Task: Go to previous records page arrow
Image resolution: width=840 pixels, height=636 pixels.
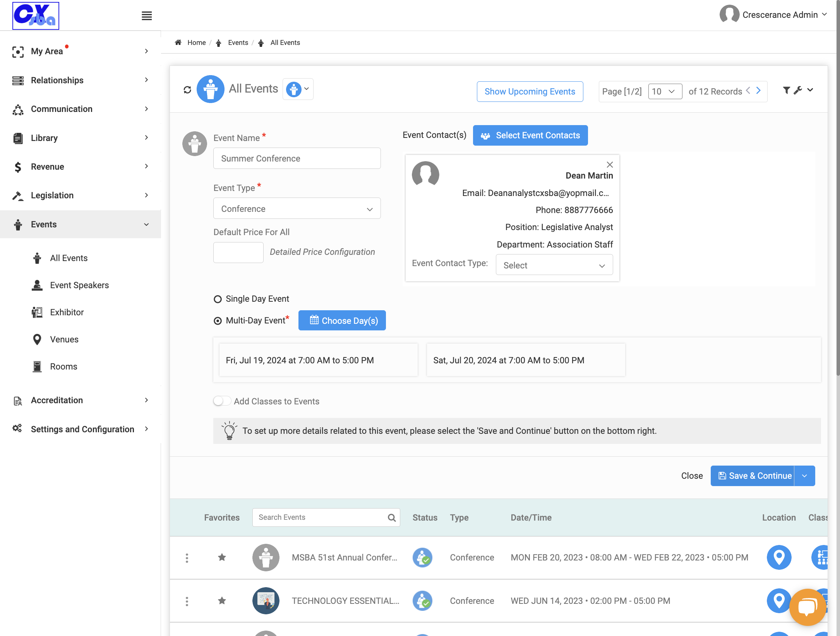Action: [x=748, y=91]
